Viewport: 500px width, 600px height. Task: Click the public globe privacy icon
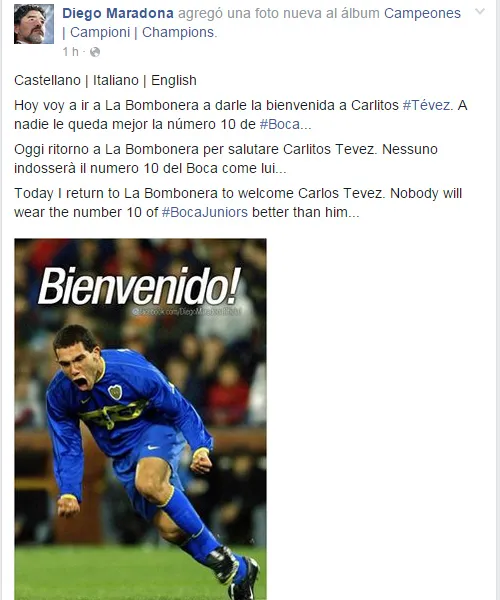pyautogui.click(x=95, y=52)
